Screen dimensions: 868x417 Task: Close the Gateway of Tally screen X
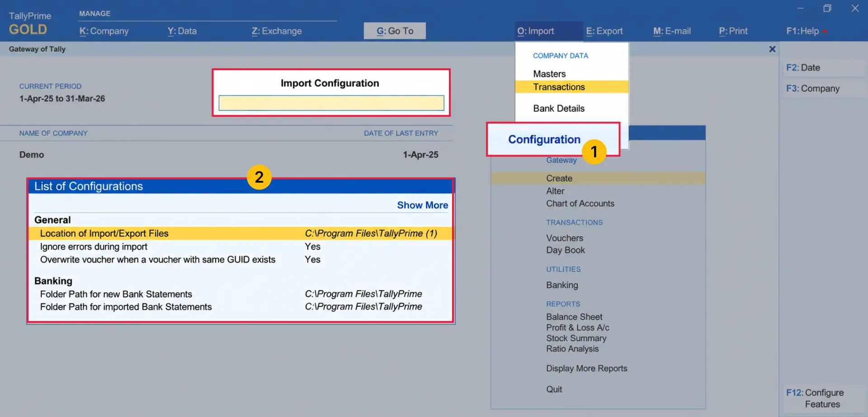[x=772, y=49]
